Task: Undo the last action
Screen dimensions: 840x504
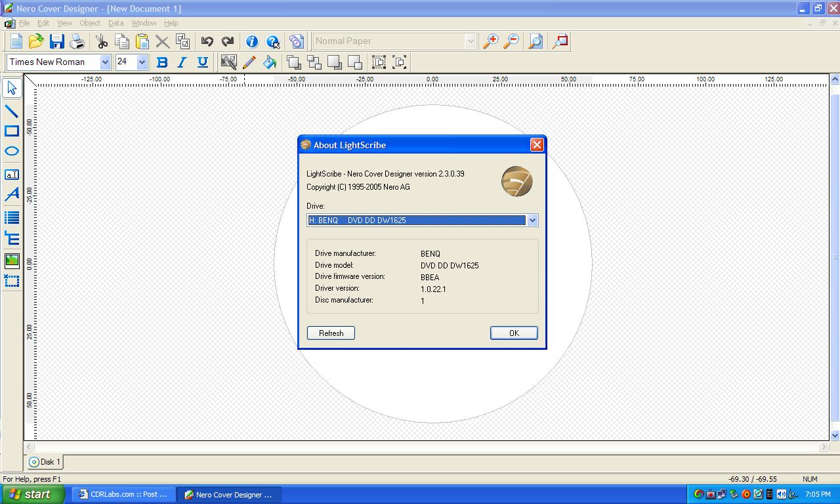Action: pos(207,41)
